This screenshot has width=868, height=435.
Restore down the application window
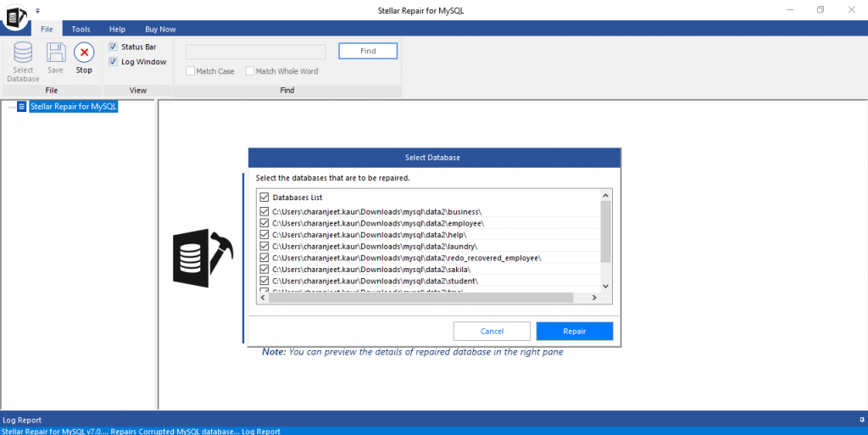point(821,10)
